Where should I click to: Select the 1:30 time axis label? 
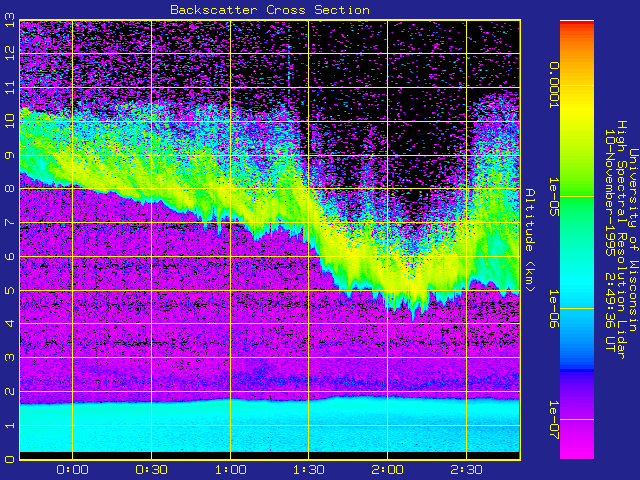309,470
